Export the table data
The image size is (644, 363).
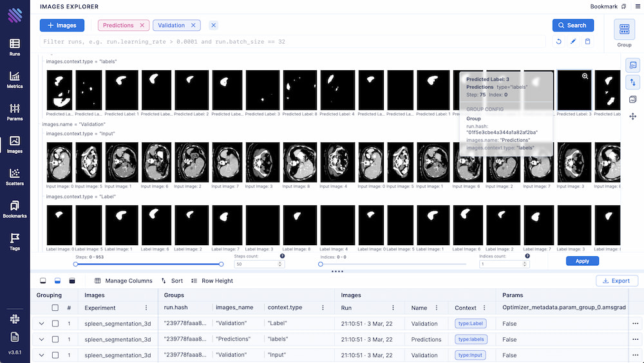pos(617,281)
